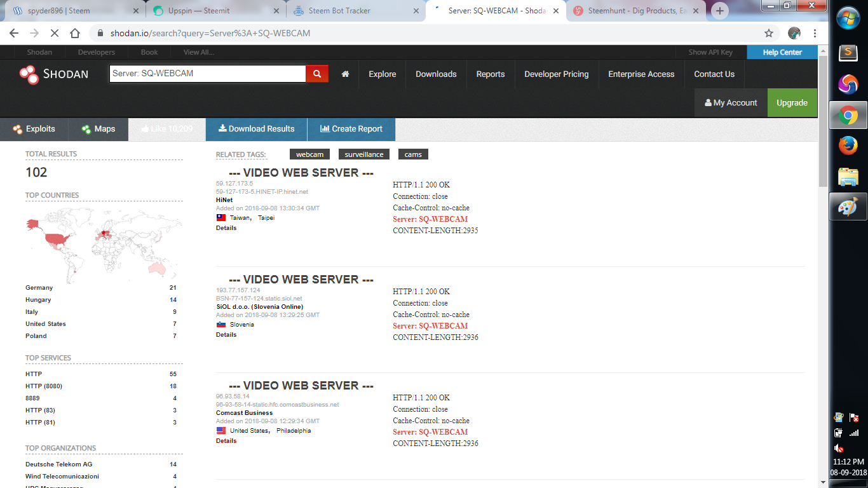Stop page loading with X button

tap(55, 33)
